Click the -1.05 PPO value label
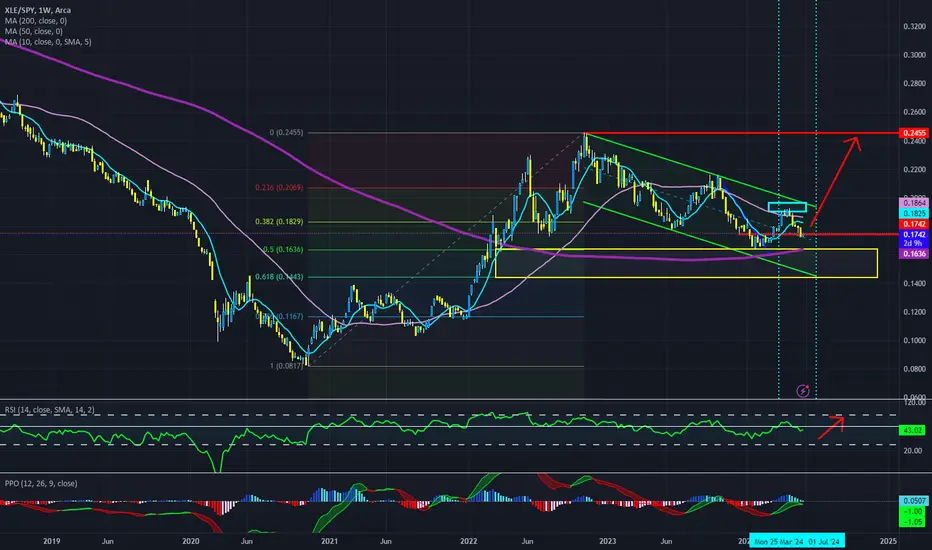Image resolution: width=932 pixels, height=550 pixels. tap(914, 522)
